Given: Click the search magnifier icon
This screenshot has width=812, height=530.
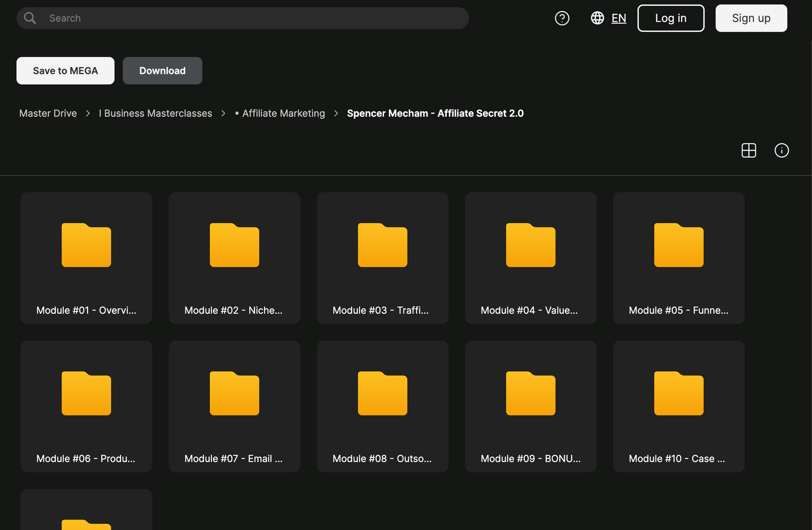Looking at the screenshot, I should 30,18.
